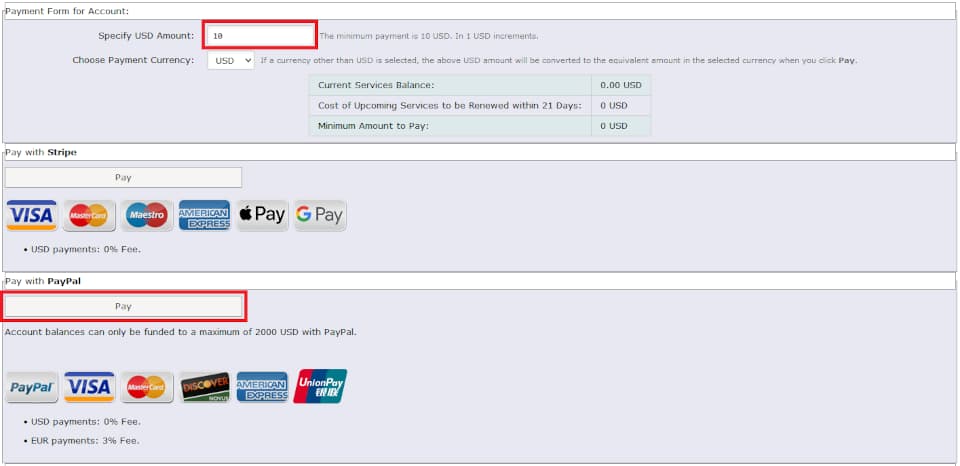Click the Visa logo under Stripe

click(32, 216)
